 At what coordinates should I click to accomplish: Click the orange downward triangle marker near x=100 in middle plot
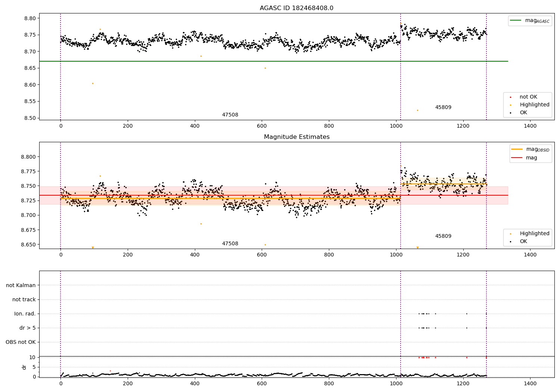93,248
